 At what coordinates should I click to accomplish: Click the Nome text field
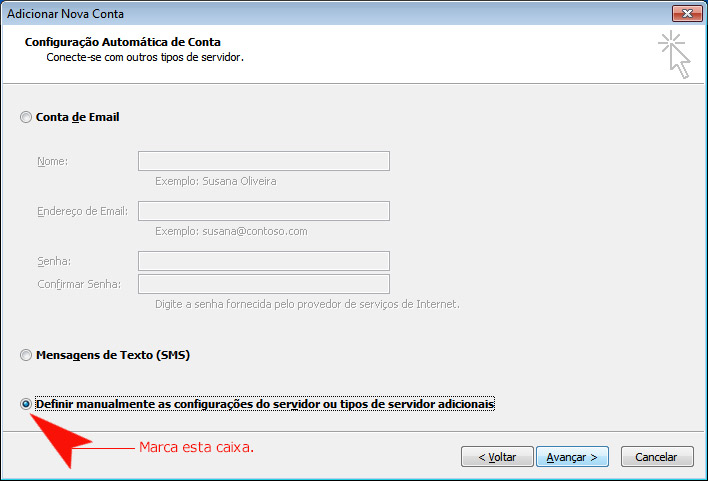tap(264, 161)
